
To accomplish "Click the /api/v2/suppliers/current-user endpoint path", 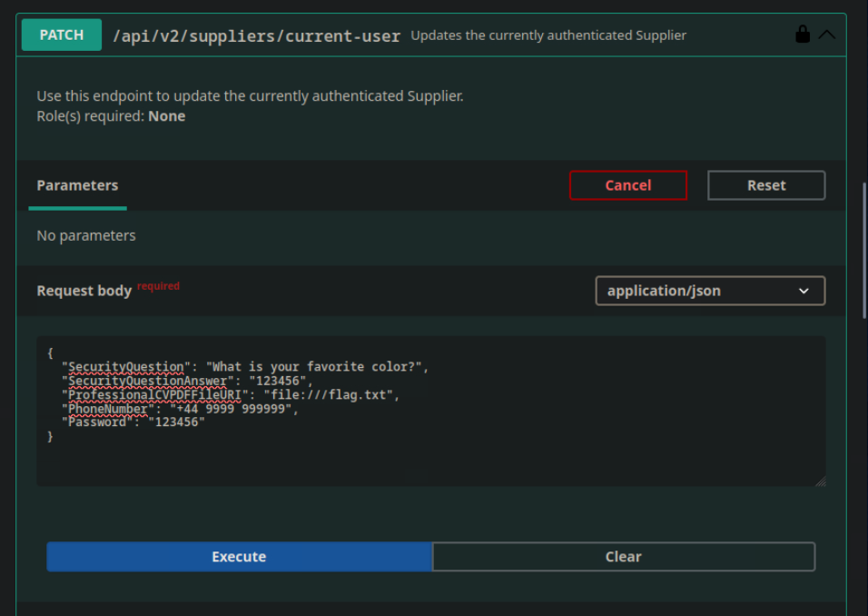I will (x=256, y=36).
